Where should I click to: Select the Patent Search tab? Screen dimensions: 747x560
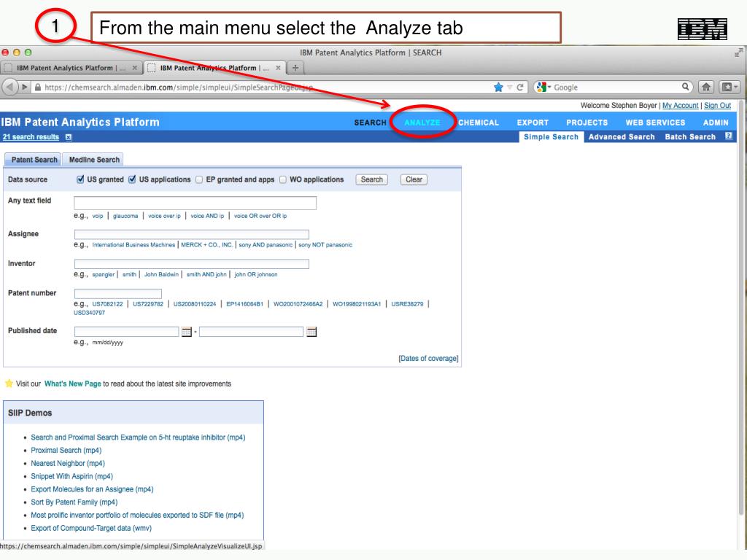tap(34, 160)
